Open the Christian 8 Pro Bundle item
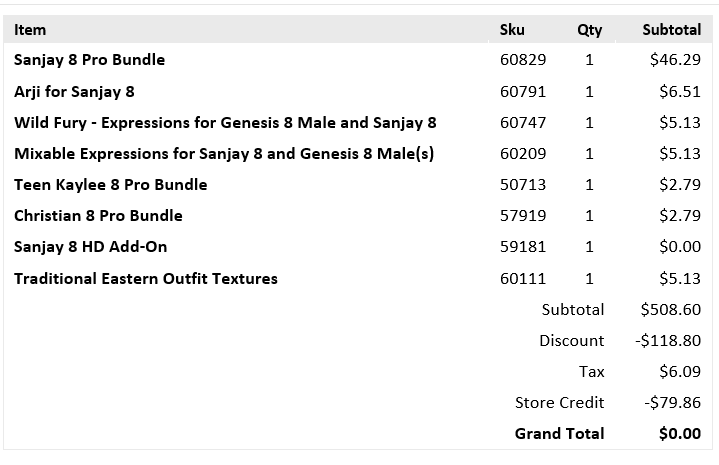 (98, 216)
